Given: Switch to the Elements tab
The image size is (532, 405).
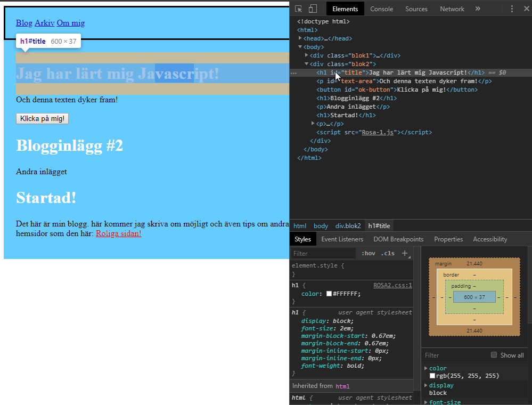Looking at the screenshot, I should pyautogui.click(x=345, y=9).
